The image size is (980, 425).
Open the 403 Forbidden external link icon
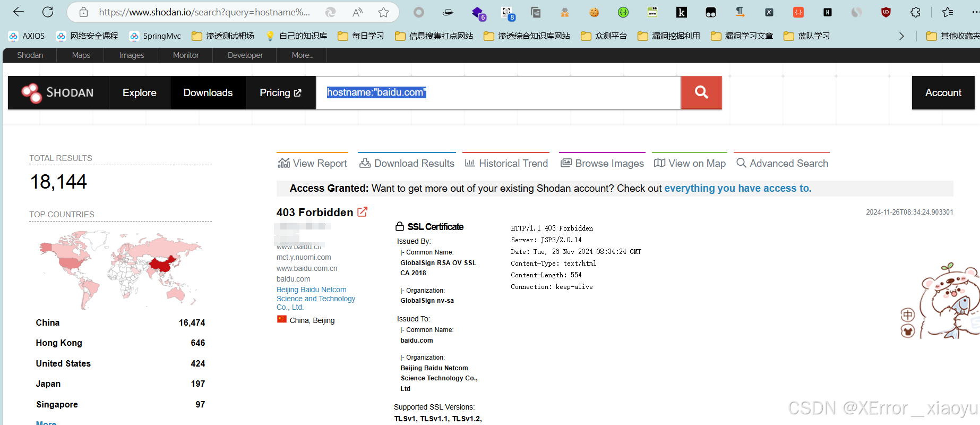[x=363, y=212]
